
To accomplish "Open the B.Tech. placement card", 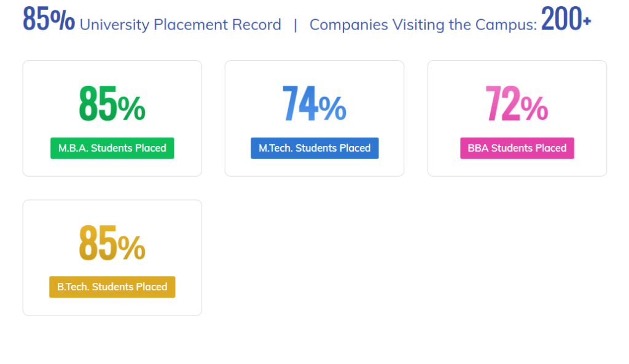I will [112, 258].
